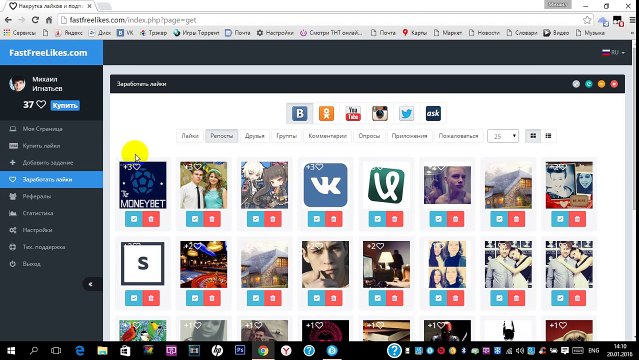Open the Группы tab

tap(286, 136)
